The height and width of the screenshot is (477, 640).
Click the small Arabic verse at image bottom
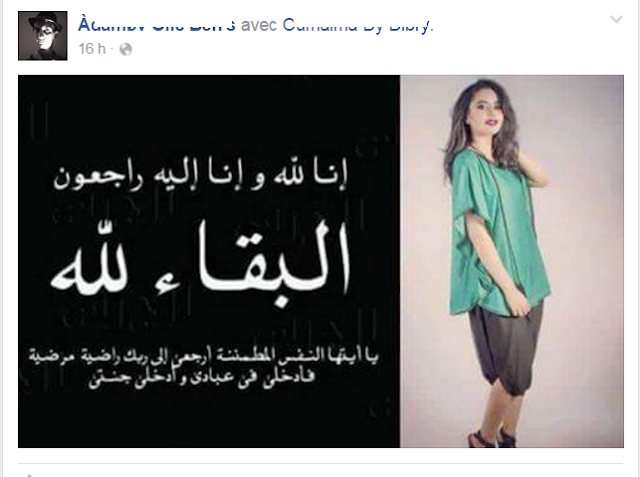click(x=203, y=366)
